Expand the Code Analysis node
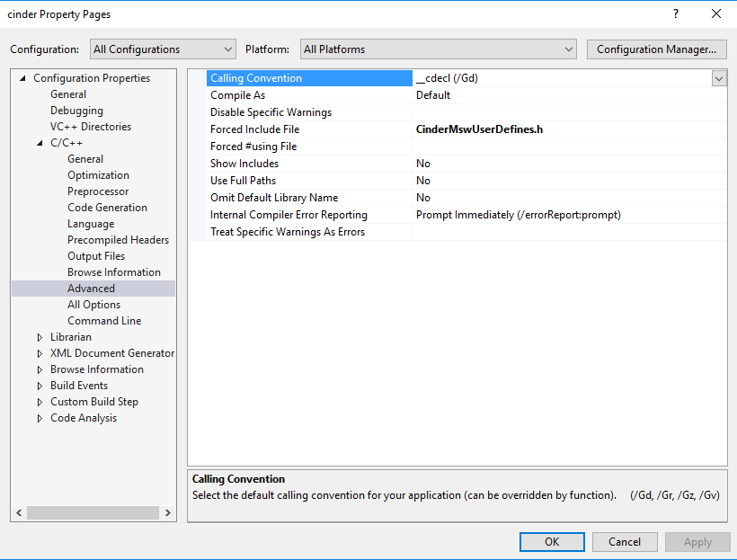Viewport: 737px width, 560px height. click(40, 418)
